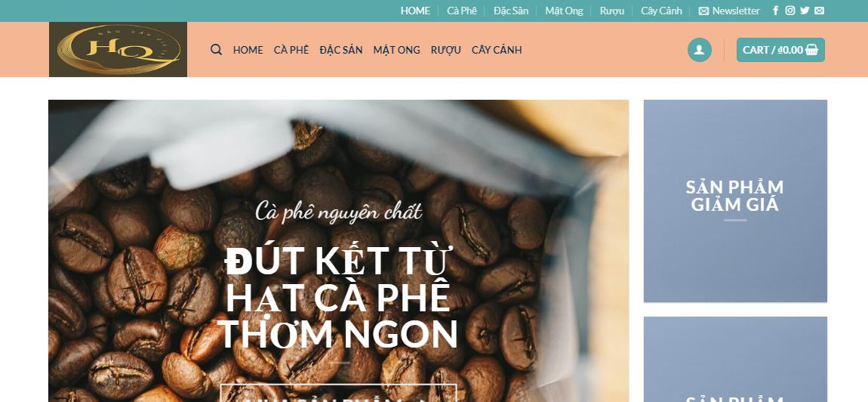Go to Mật Ong in the top teal bar
Image resolution: width=868 pixels, height=402 pixels.
[x=564, y=11]
